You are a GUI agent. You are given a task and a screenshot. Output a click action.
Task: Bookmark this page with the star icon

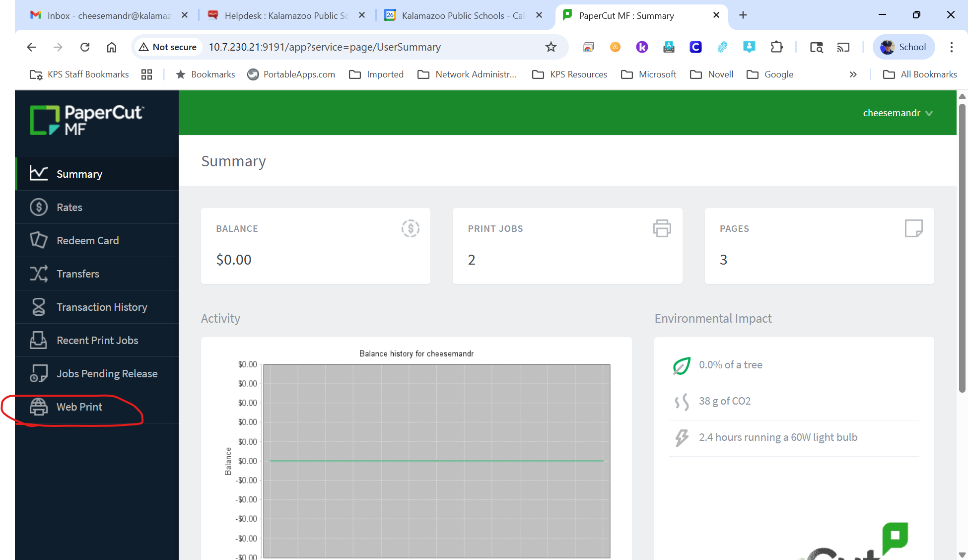coord(551,47)
